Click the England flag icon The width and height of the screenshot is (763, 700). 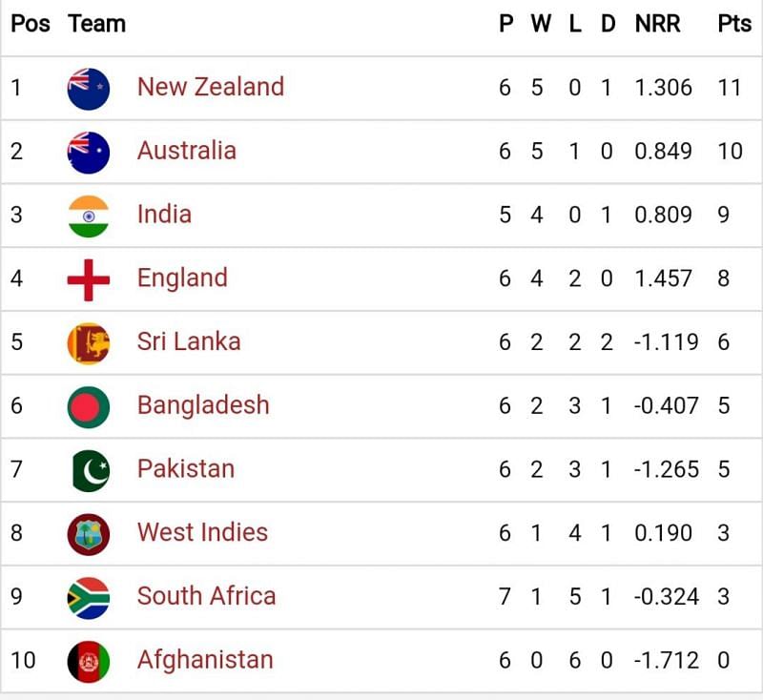pos(89,279)
